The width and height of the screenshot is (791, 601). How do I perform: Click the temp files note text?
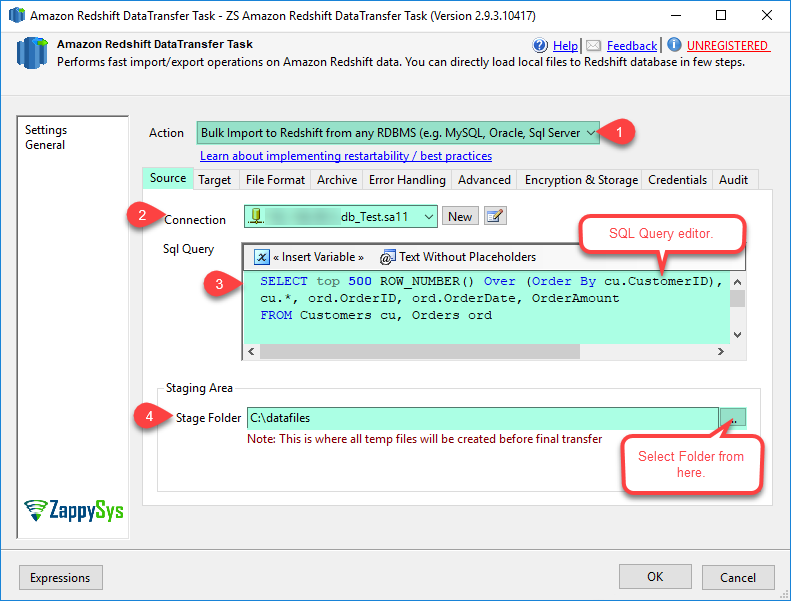click(424, 439)
